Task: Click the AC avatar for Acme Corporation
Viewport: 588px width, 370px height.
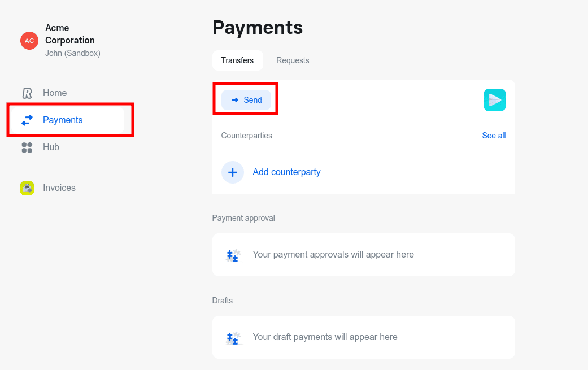Action: coord(29,40)
